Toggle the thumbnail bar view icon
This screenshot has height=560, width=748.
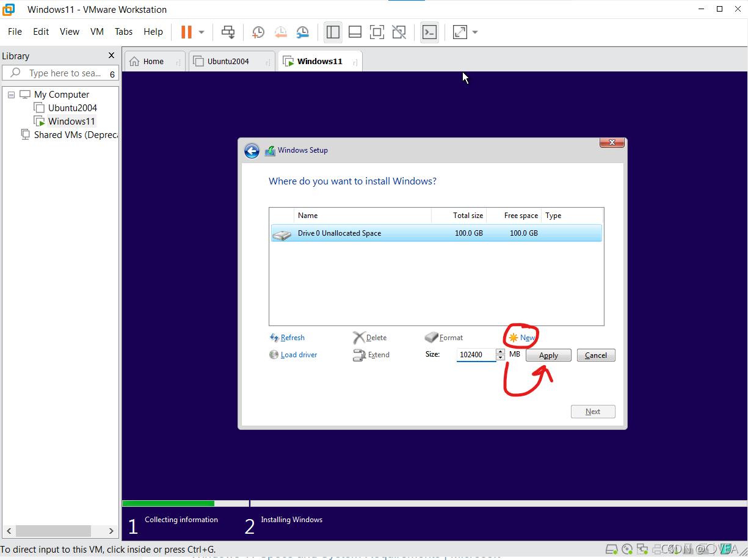[355, 32]
